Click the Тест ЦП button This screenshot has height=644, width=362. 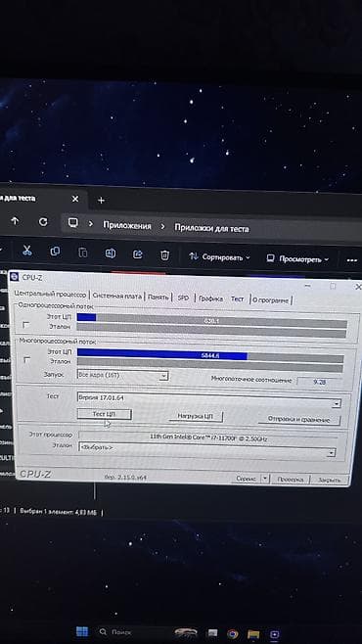105,414
